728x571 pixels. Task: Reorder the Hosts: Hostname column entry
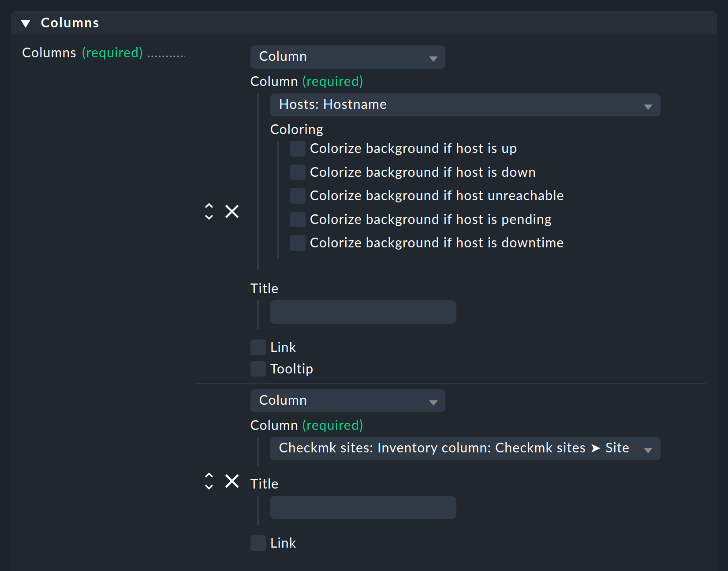coord(209,211)
